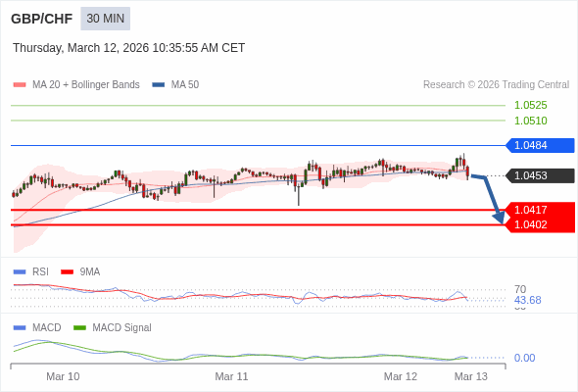Image resolution: width=578 pixels, height=392 pixels.
Task: Click the RSI legend label
Action: (x=40, y=272)
